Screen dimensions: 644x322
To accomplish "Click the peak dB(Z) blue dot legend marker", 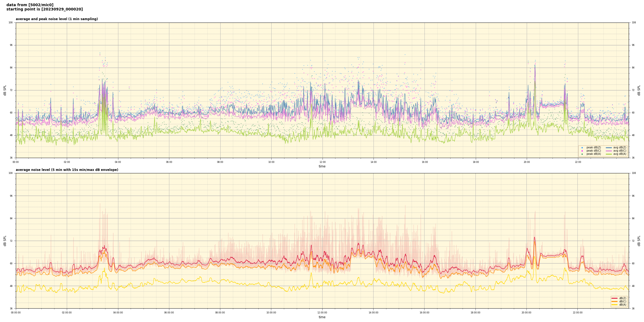I will (582, 148).
